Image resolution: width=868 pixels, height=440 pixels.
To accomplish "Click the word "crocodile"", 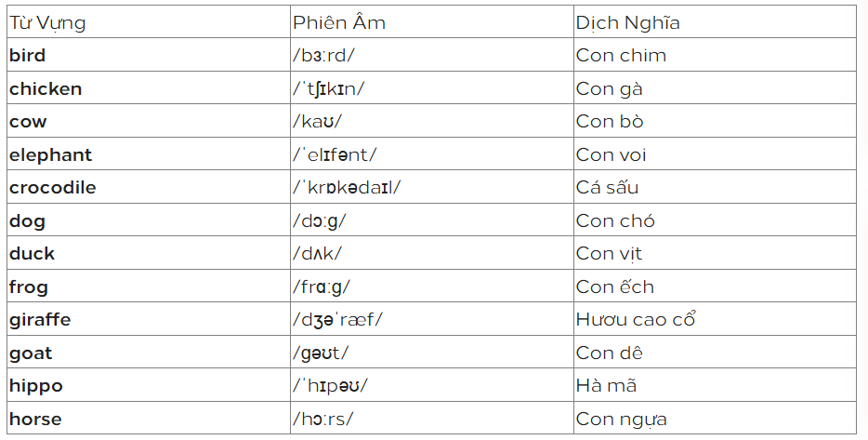I will point(53,188).
